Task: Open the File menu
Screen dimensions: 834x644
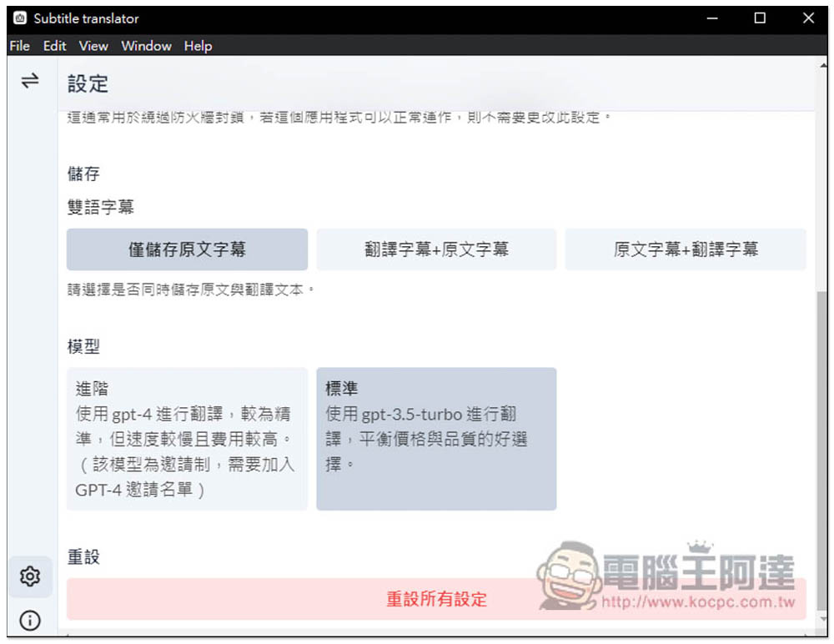Action: click(x=20, y=46)
